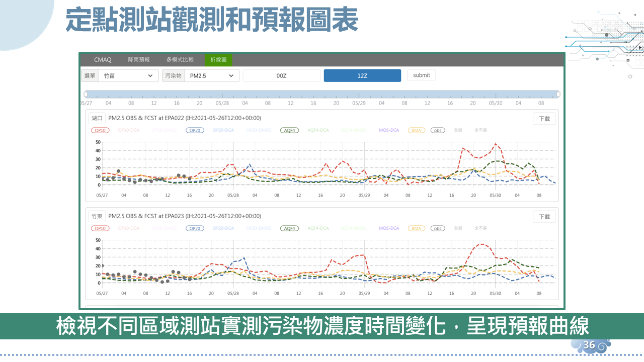Open the PM2.5 pollutant dropdown

pyautogui.click(x=211, y=76)
